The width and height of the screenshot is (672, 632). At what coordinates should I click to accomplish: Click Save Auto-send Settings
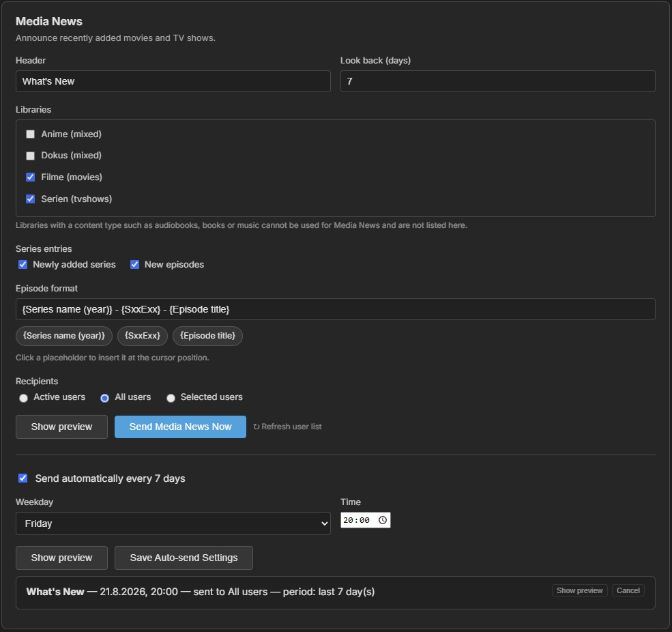[x=184, y=558]
